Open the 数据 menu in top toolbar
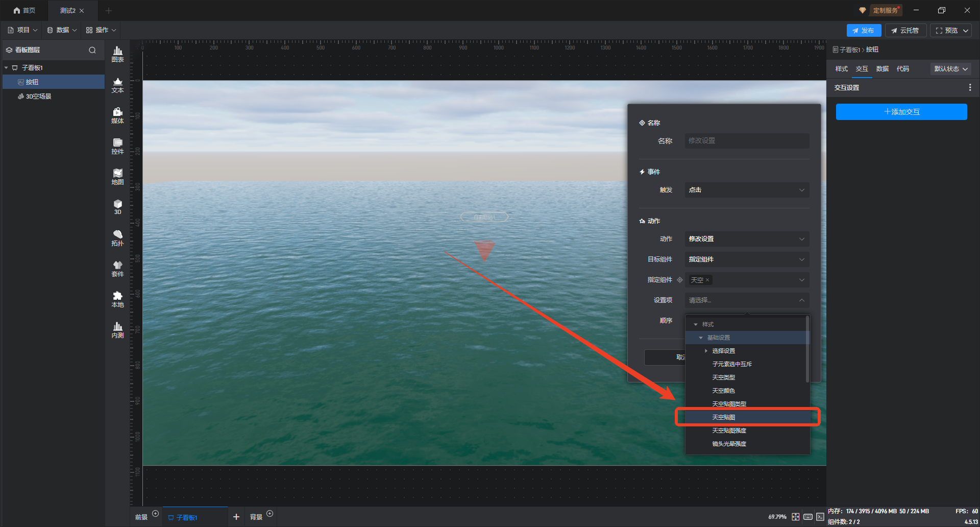 62,30
